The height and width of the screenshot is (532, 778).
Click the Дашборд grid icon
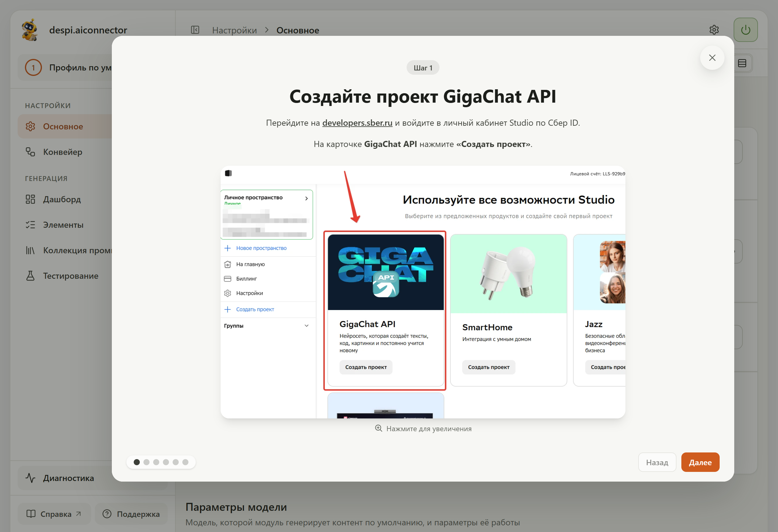(30, 199)
